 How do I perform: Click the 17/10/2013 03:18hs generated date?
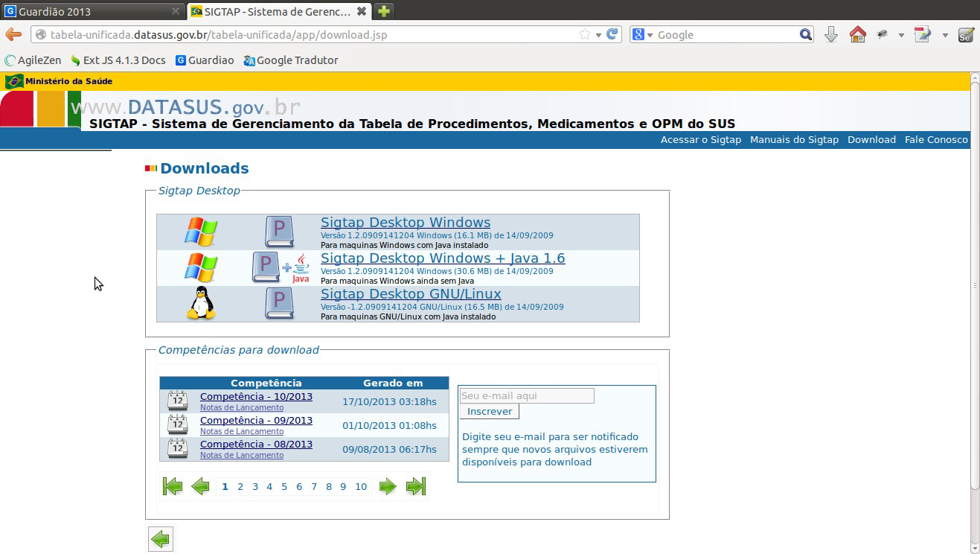[x=389, y=402]
